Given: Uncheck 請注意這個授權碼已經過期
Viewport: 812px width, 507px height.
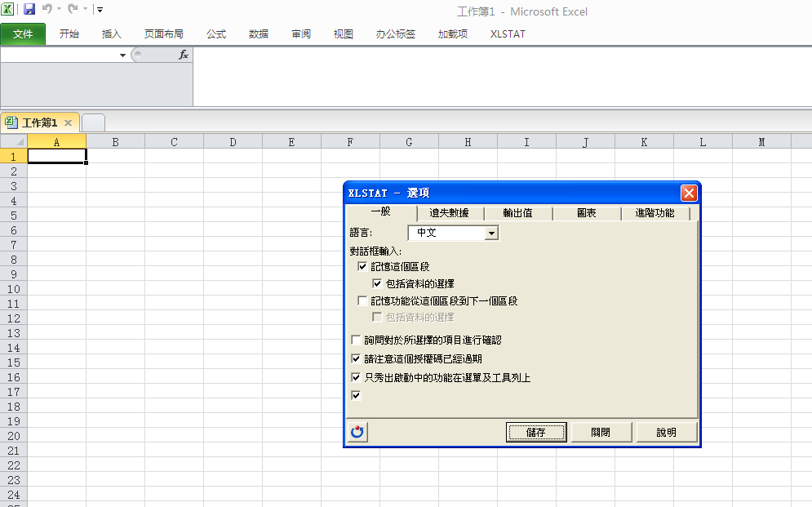Looking at the screenshot, I should [356, 359].
